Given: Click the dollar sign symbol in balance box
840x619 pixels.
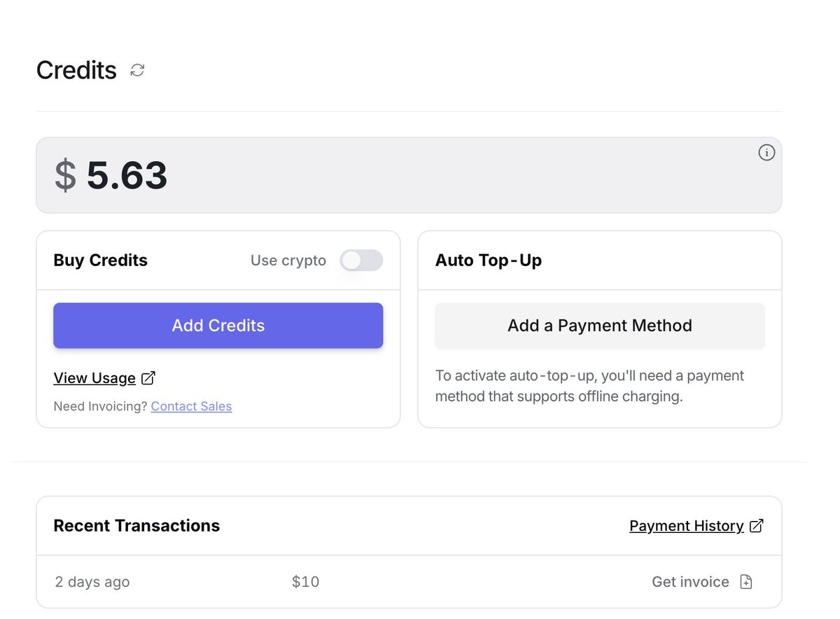Looking at the screenshot, I should pos(65,175).
